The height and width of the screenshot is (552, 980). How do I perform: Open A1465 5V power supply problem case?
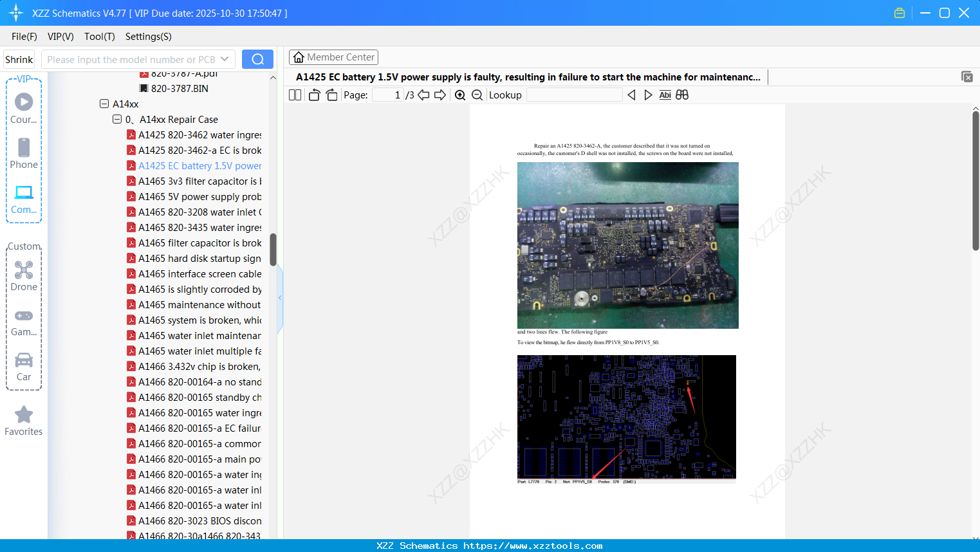point(200,197)
